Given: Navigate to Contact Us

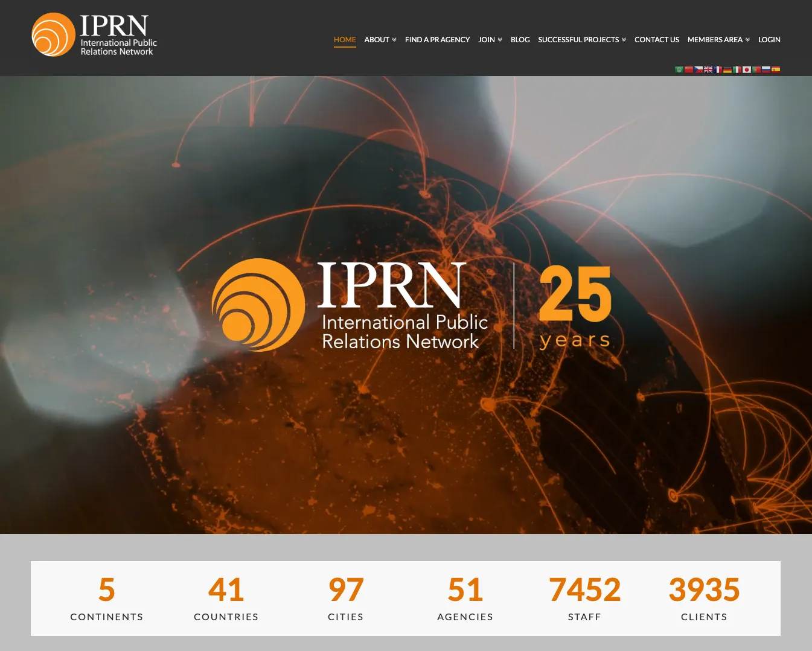Looking at the screenshot, I should pos(657,40).
